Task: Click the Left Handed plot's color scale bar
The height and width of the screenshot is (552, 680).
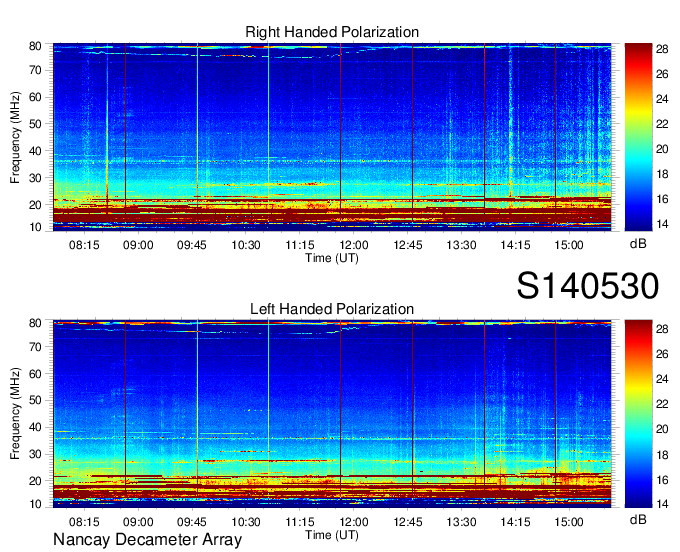Action: [x=638, y=414]
